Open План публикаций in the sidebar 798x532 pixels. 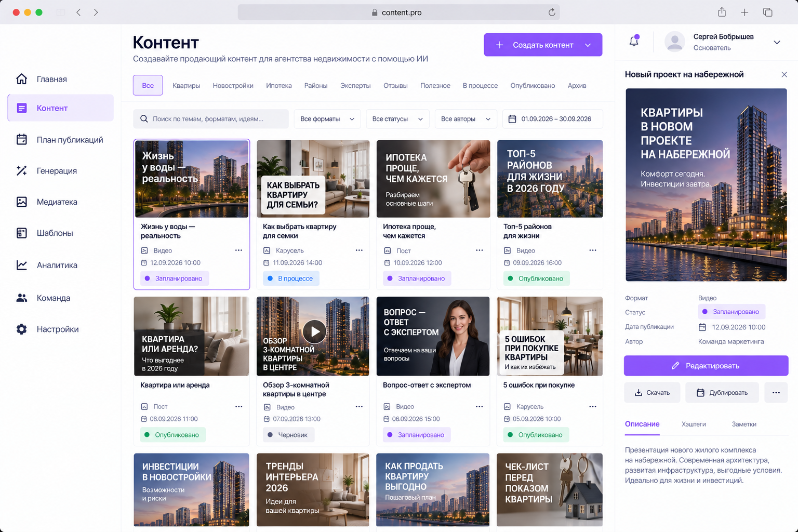(x=61, y=140)
